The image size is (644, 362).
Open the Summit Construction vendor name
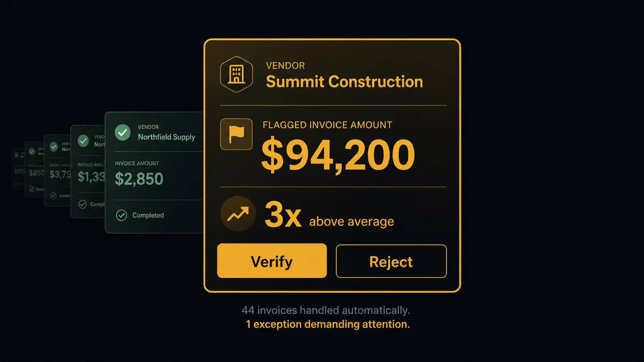(345, 82)
